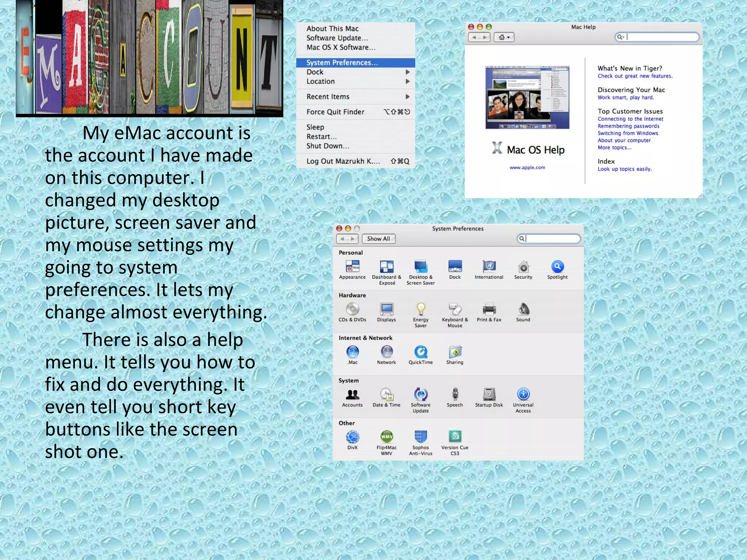Open the Dock preference pane icon
747x560 pixels.
click(x=455, y=270)
